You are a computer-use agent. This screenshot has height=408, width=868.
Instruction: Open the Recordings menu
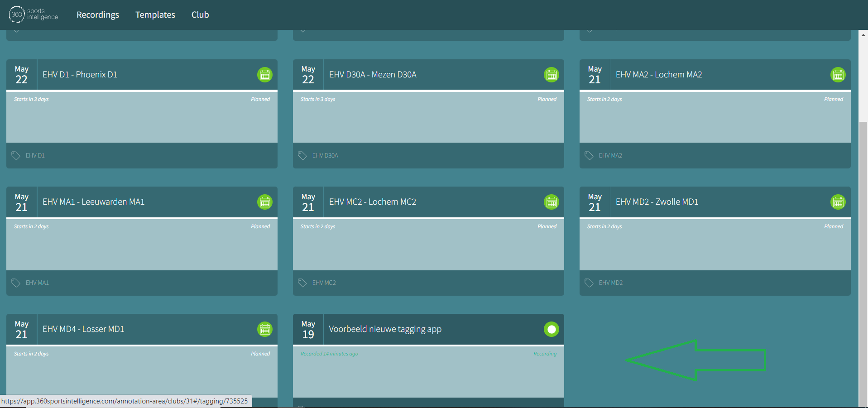[x=97, y=14]
